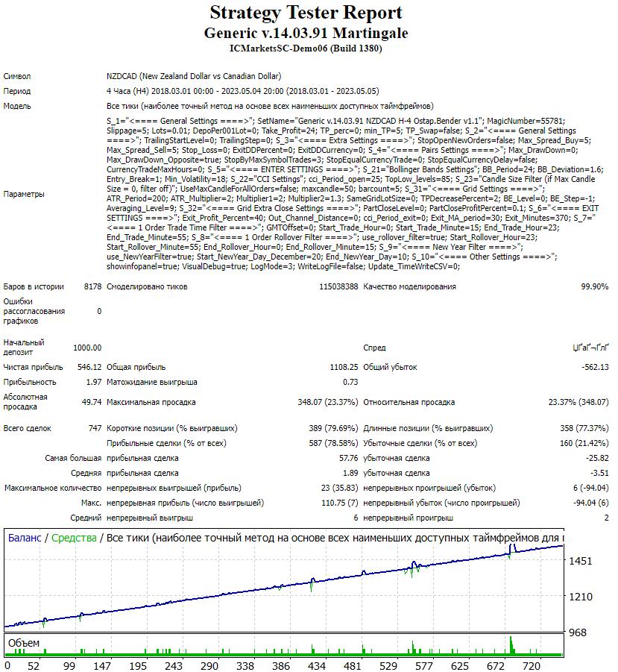Select the 'Generic v.14.03.91 Martingale' heading
The width and height of the screenshot is (618, 672).
pyautogui.click(x=306, y=33)
